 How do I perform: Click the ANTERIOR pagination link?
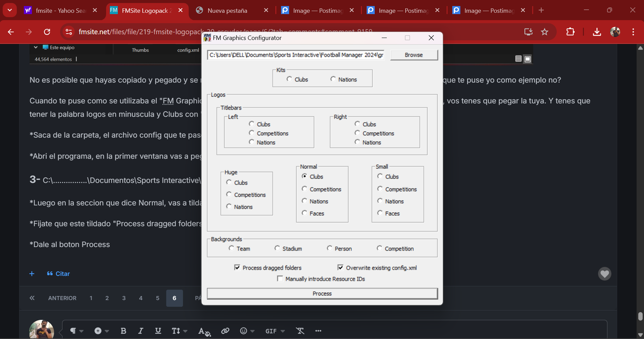(x=62, y=298)
